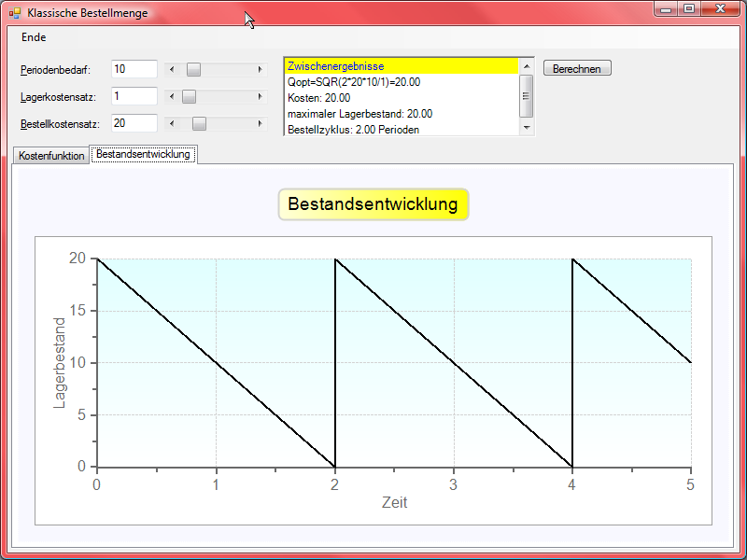Click the Berechnen button
The width and height of the screenshot is (747, 560).
click(577, 68)
